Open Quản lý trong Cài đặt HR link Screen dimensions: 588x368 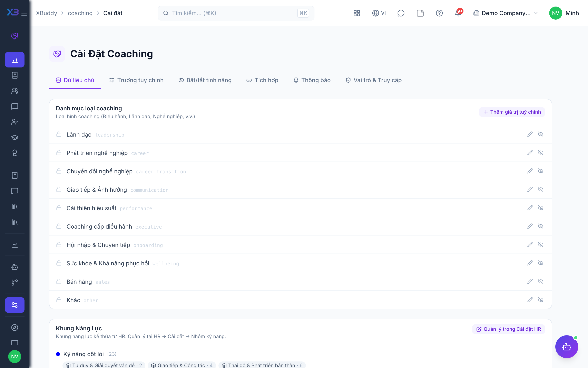tap(509, 329)
